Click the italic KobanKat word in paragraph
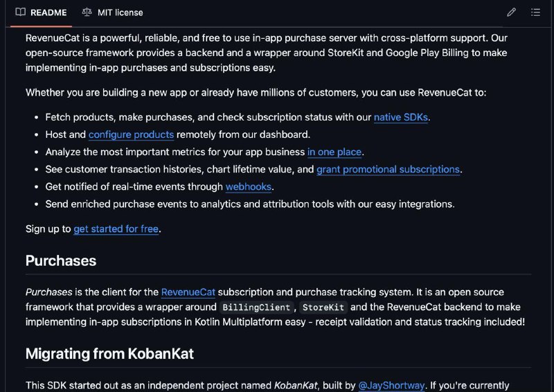This screenshot has width=554, height=392. (296, 385)
